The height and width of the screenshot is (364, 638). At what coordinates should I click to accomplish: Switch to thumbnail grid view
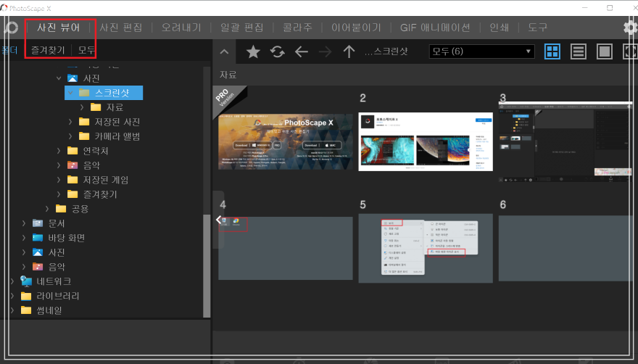[x=552, y=51]
